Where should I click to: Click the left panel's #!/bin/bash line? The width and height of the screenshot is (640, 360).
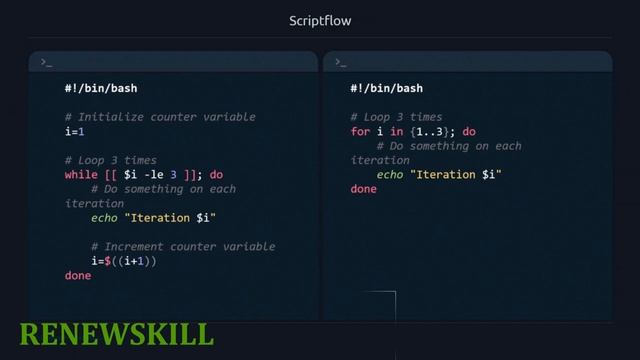(101, 88)
